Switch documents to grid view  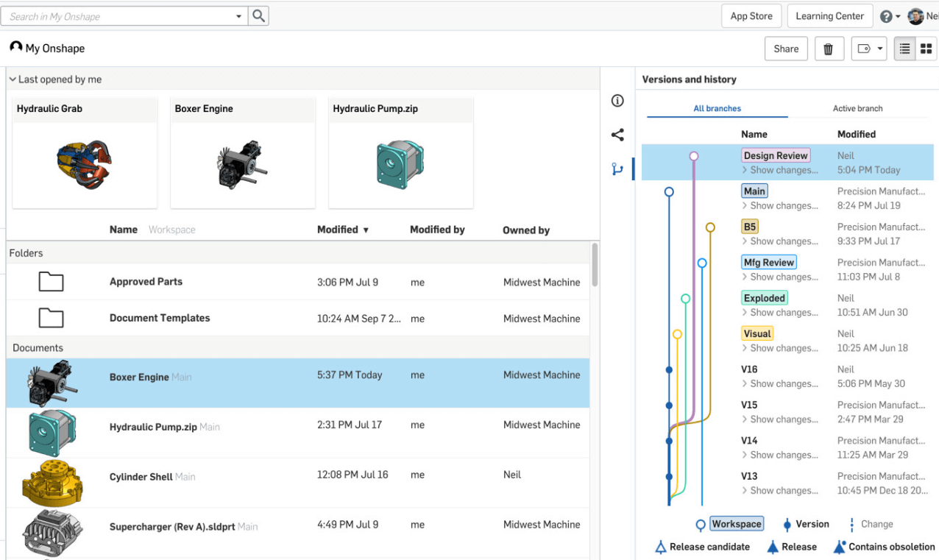pos(925,48)
